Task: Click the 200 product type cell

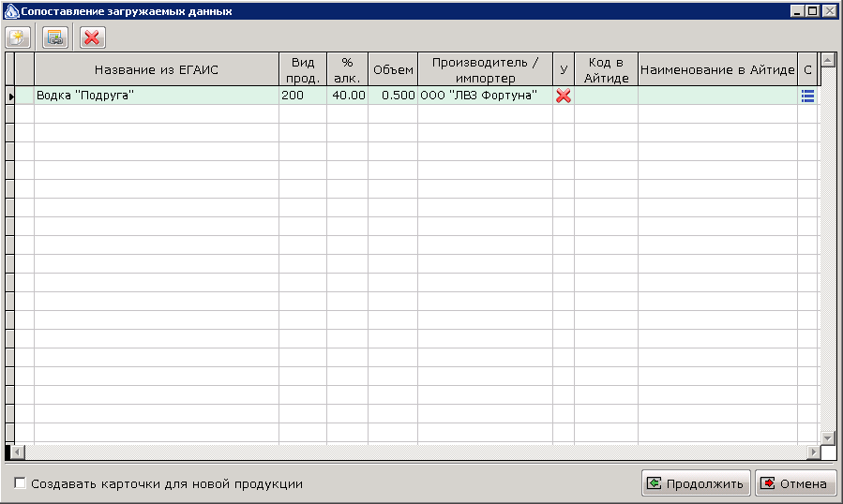Action: pos(303,96)
